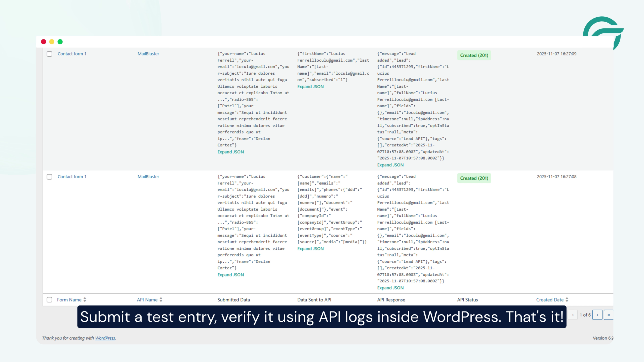Select the first Contact form 1 row checkbox

pos(49,54)
